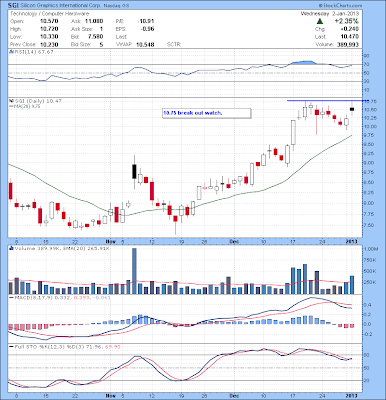Click the green up-arrow price change icon
Screen dimensions: 386x400
(320, 21)
